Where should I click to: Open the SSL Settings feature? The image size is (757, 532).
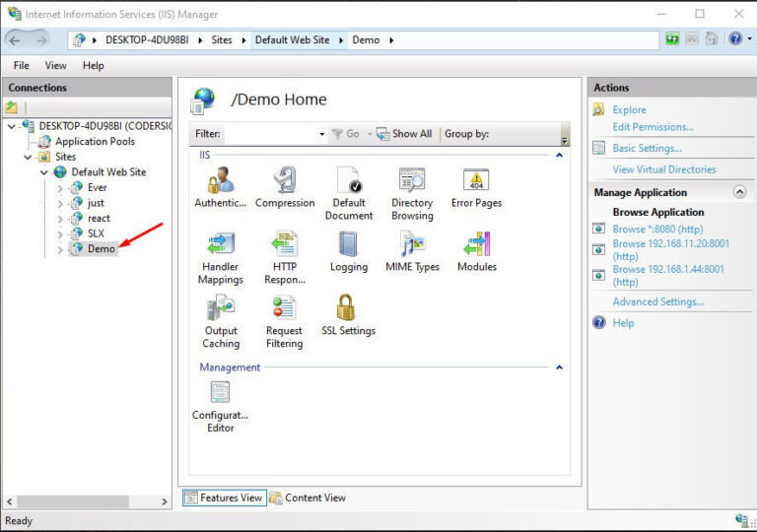click(349, 314)
